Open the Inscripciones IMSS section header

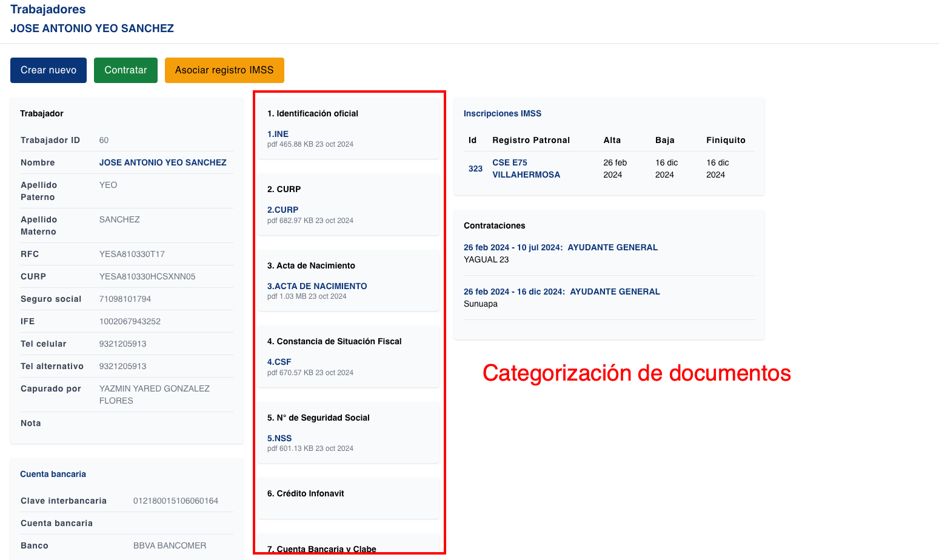[x=503, y=113]
